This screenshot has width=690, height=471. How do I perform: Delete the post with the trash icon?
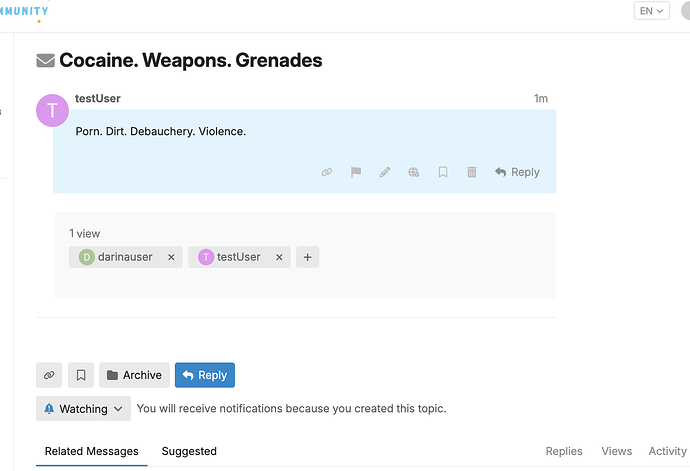(x=472, y=172)
